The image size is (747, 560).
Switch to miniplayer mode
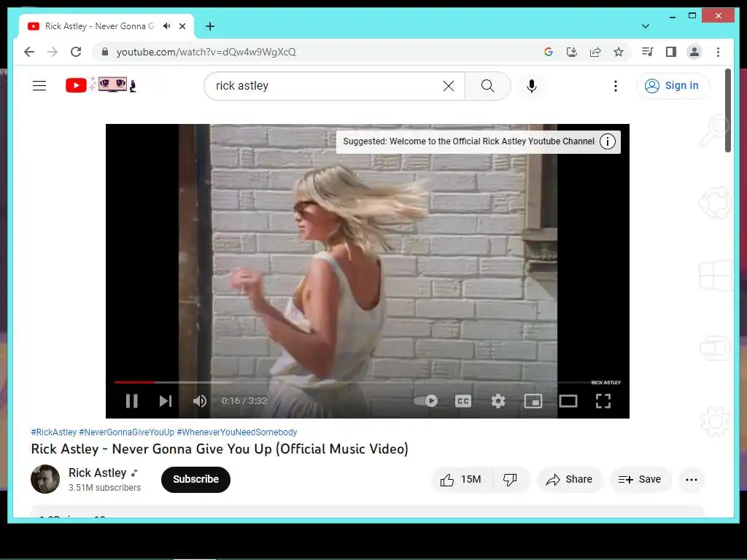(533, 401)
